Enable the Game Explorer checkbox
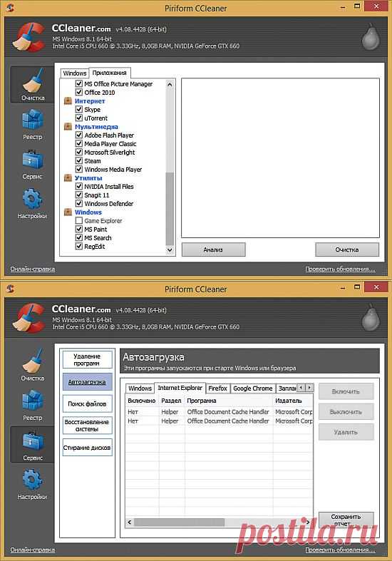 (x=79, y=221)
